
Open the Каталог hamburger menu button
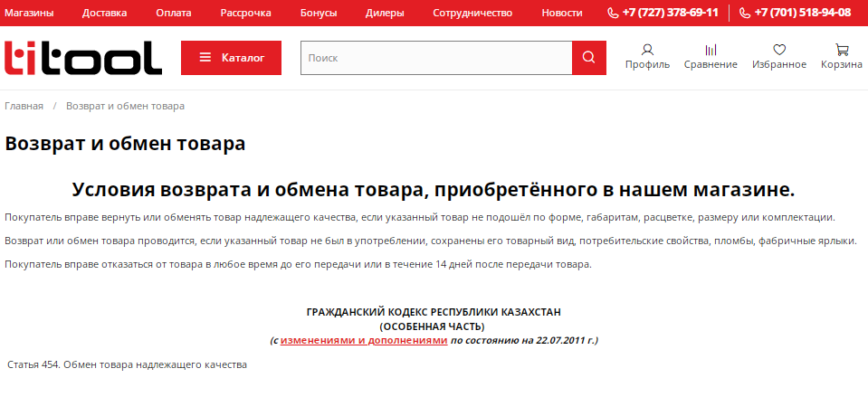tap(231, 58)
